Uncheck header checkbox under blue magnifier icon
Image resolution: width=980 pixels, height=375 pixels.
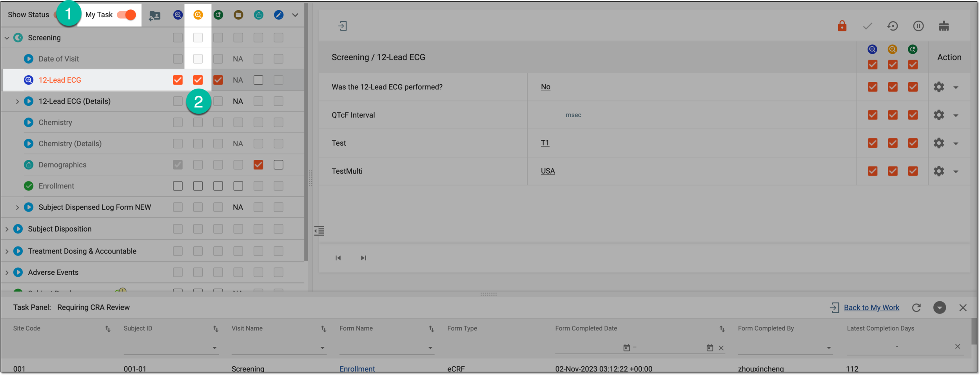pos(873,65)
